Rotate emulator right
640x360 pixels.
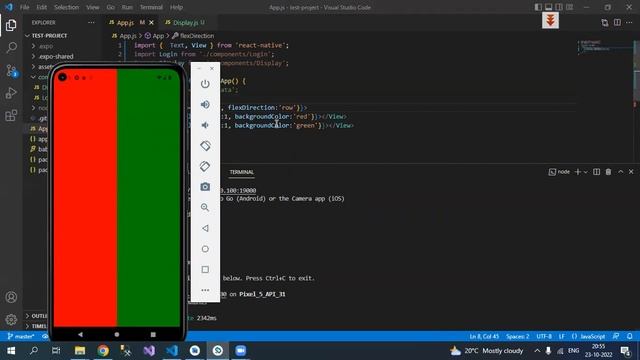coord(205,166)
